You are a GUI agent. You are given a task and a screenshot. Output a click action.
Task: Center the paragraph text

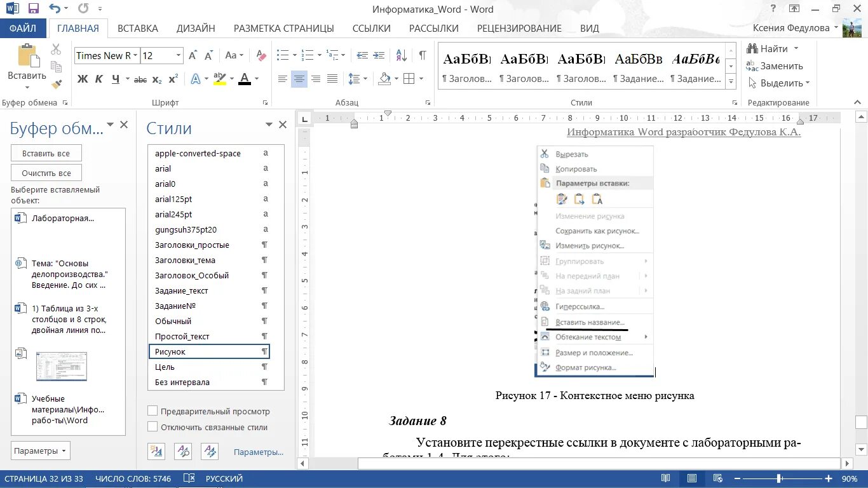click(x=299, y=79)
